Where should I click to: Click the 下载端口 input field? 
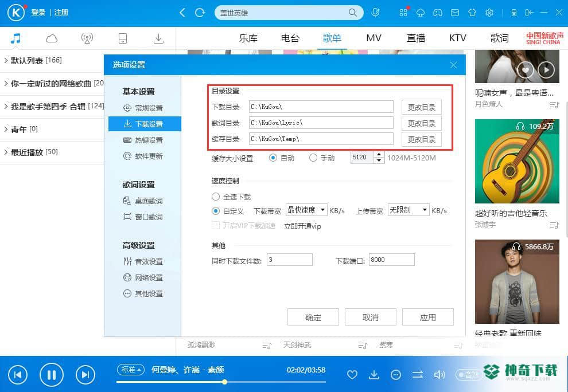point(392,260)
